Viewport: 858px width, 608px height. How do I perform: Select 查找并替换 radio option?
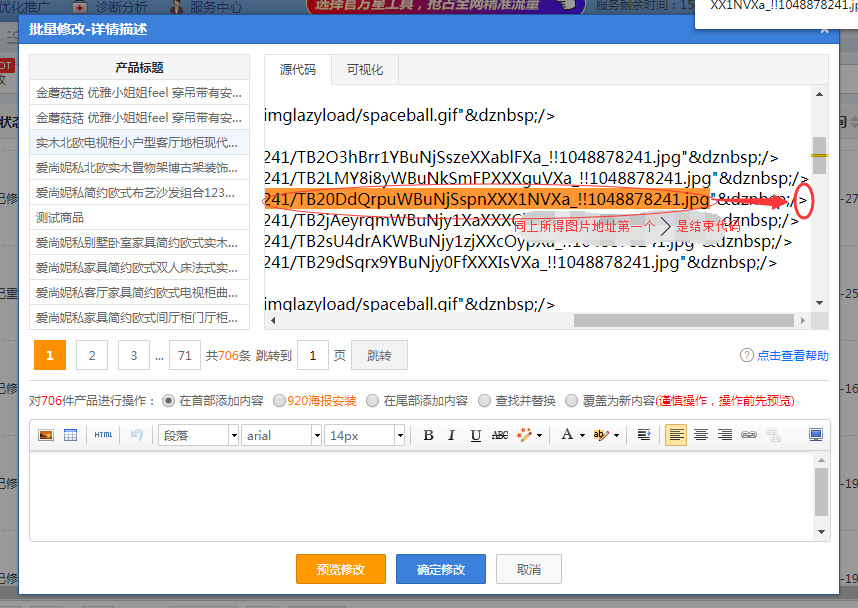(x=484, y=401)
